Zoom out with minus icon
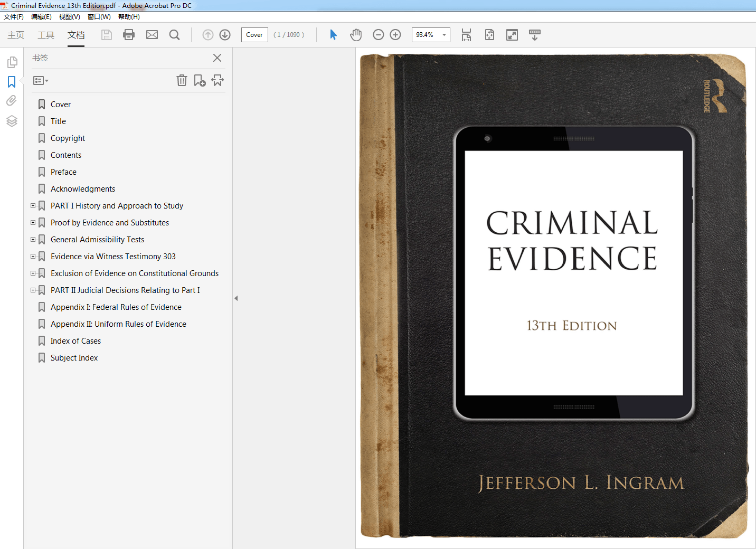This screenshot has height=549, width=756. pyautogui.click(x=378, y=35)
